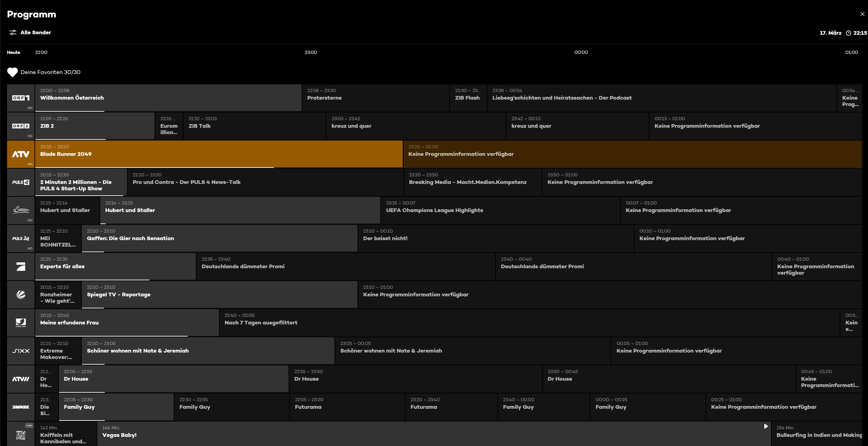Open the 17. März date selector
Screen dimensions: 868x446
(x=830, y=33)
